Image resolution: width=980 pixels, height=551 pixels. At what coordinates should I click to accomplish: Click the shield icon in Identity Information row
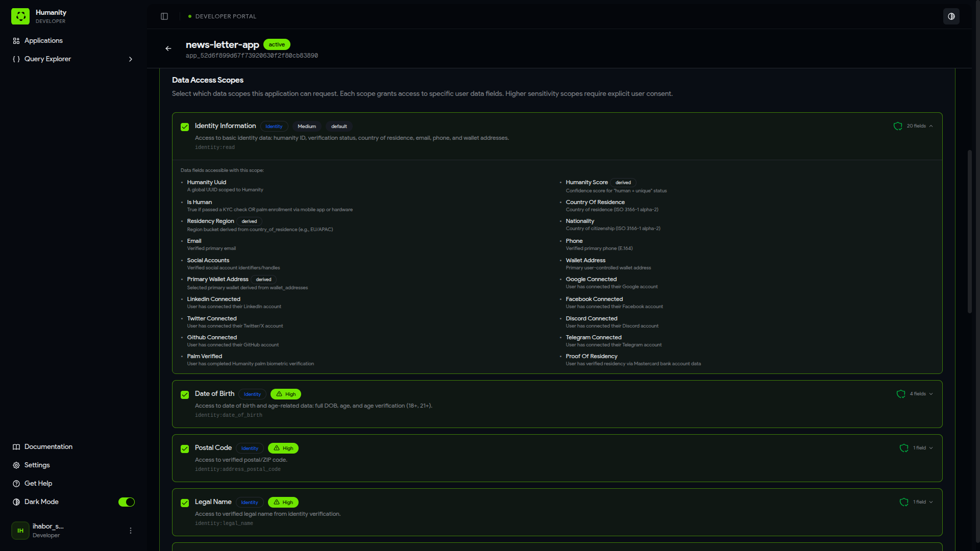[x=898, y=126]
